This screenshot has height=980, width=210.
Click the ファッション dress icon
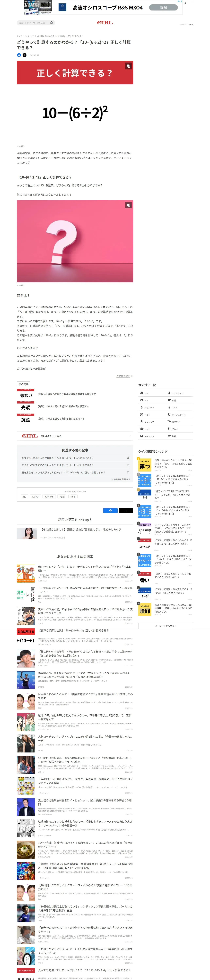pyautogui.click(x=169, y=393)
